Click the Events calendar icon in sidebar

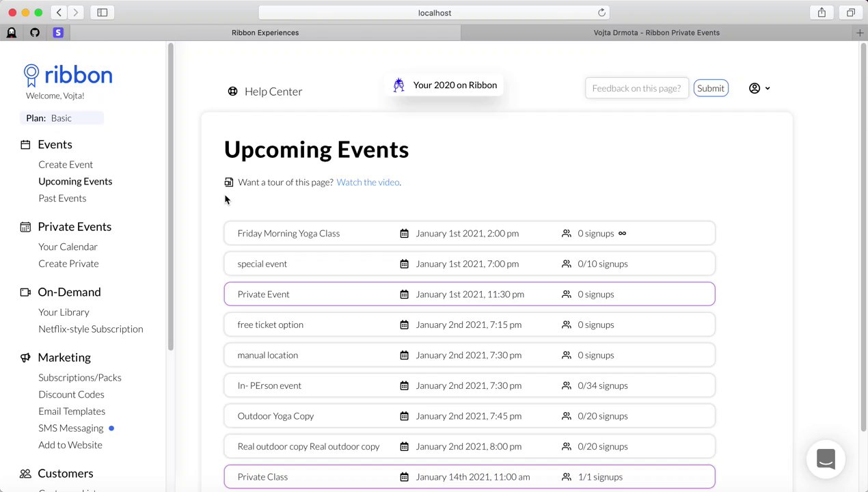pos(25,145)
